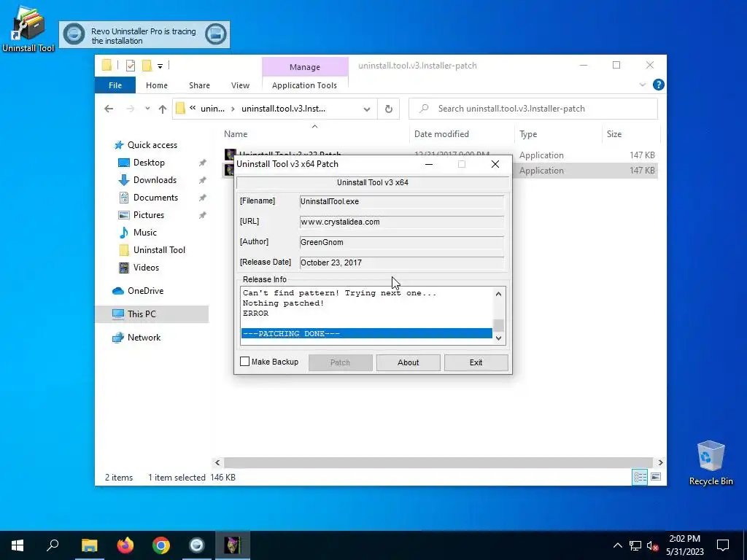Screen dimensions: 747x560
Task: Select the x32 Patch application icon in the file list
Action: pyautogui.click(x=230, y=154)
